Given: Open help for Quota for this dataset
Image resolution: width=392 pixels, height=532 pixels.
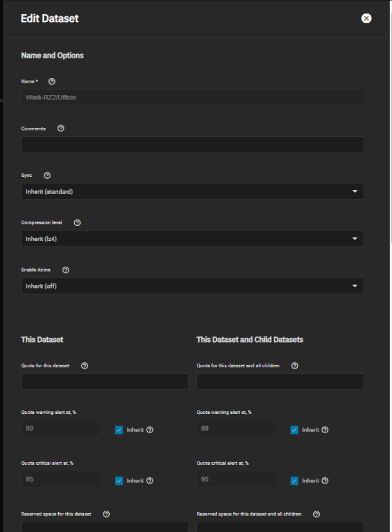Looking at the screenshot, I should point(85,365).
